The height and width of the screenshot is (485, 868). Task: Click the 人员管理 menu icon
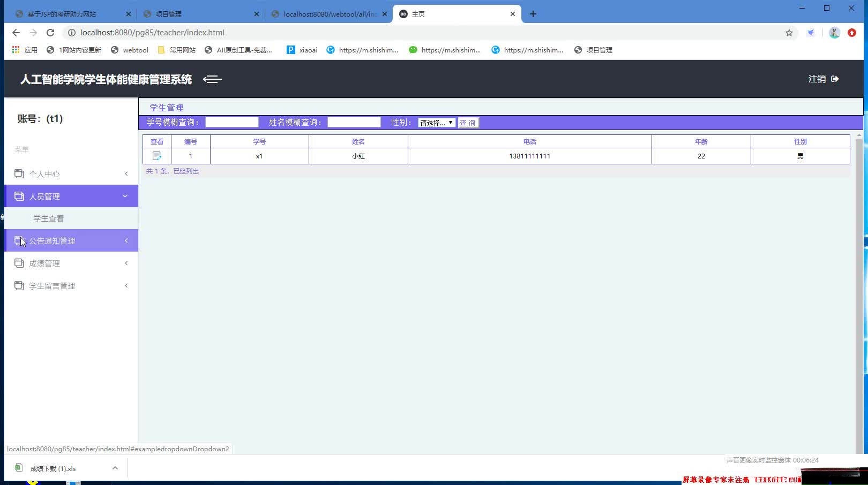click(19, 196)
